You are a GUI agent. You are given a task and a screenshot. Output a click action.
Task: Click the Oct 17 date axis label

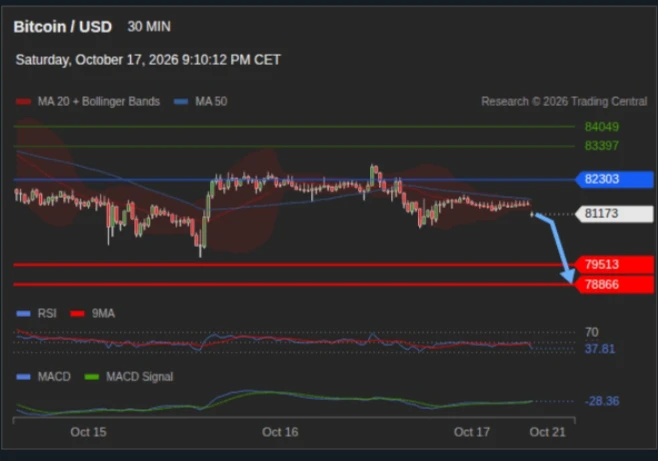[x=472, y=432]
